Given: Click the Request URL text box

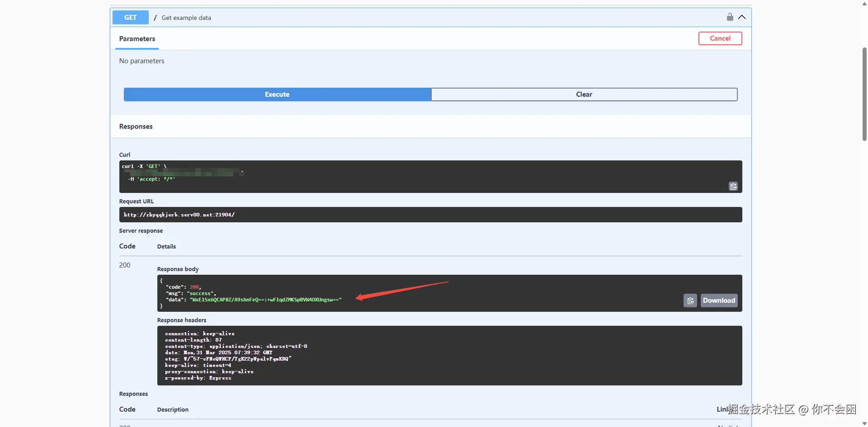Looking at the screenshot, I should pyautogui.click(x=430, y=215).
